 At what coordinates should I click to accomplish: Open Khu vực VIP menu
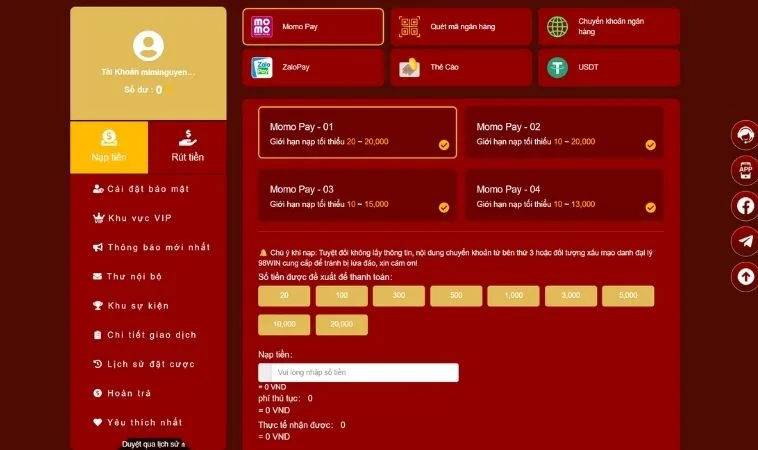[132, 218]
